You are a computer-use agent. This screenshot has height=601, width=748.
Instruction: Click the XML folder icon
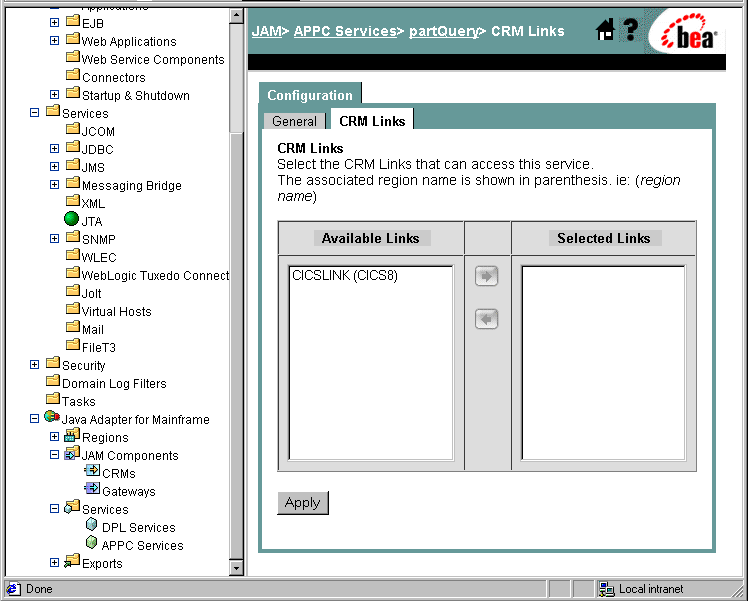[x=73, y=200]
